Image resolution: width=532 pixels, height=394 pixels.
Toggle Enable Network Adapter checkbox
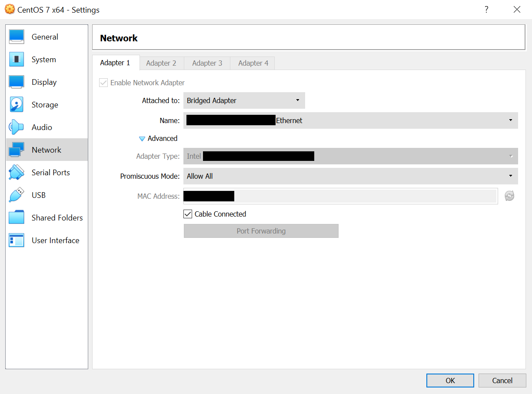click(x=103, y=83)
